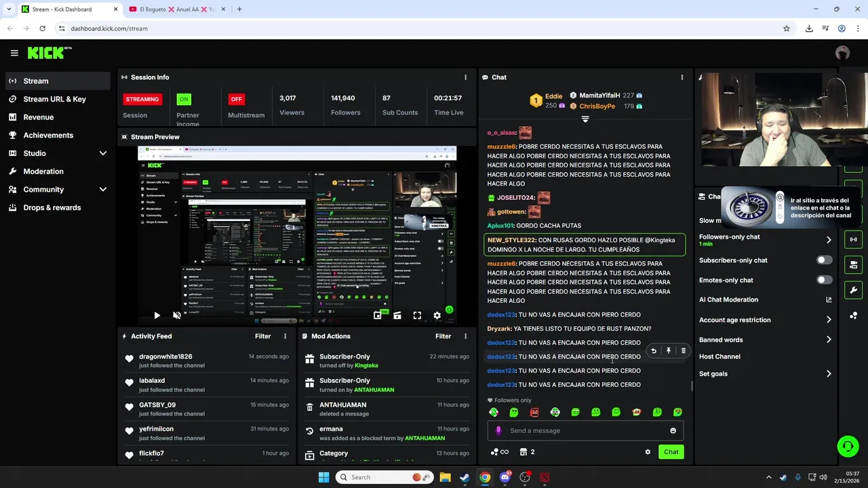Screen dimensions: 868x488
Task: Open the Windows Start menu
Action: pos(323,477)
